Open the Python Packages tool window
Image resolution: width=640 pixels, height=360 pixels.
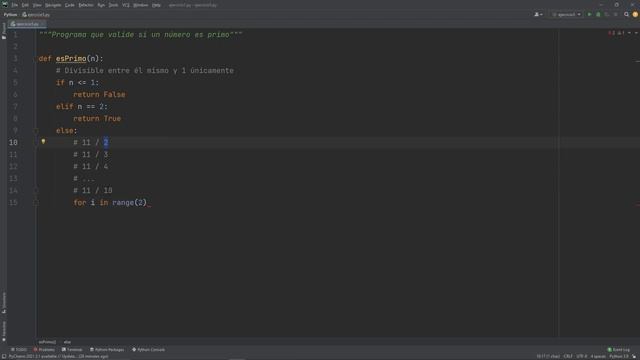(x=107, y=350)
